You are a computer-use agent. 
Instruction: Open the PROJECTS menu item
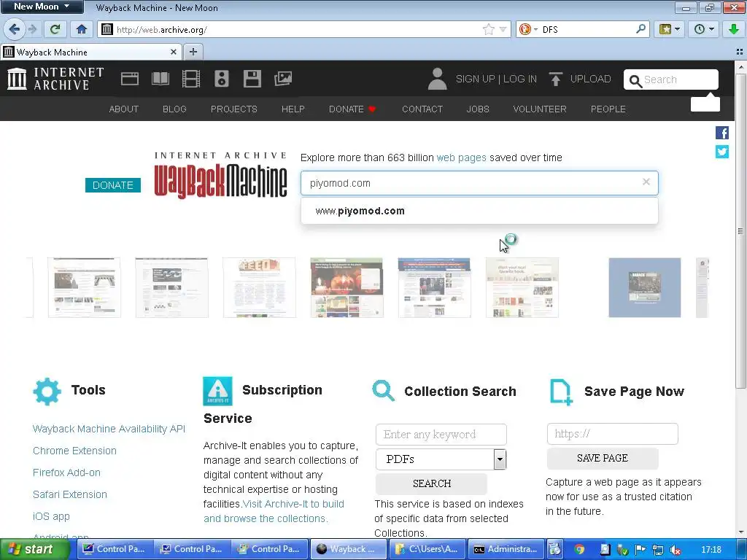234,109
